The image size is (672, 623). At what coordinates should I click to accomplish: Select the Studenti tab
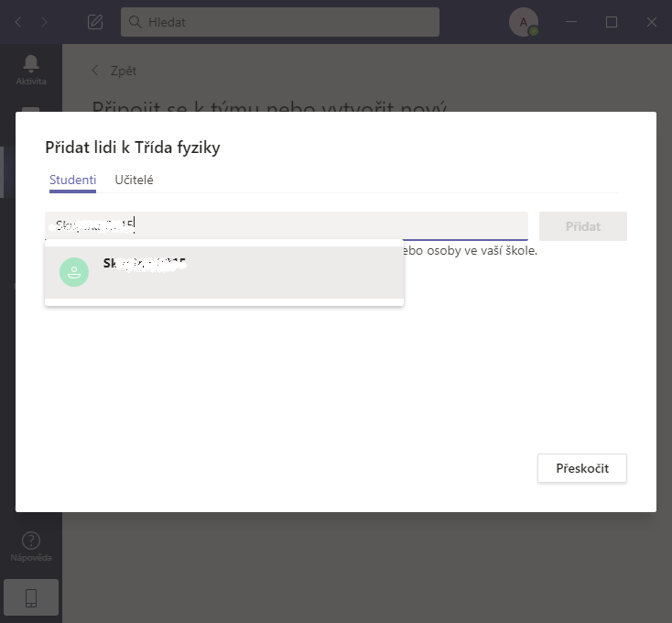tap(72, 180)
